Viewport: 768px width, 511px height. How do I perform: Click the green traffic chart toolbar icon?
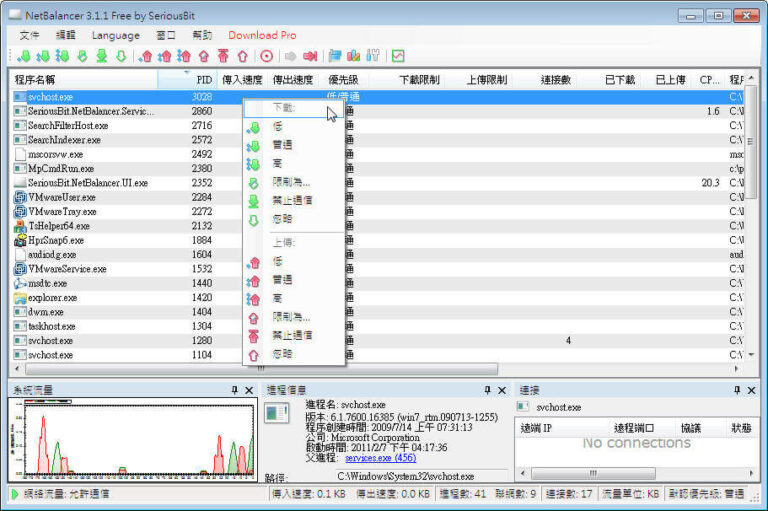click(398, 56)
